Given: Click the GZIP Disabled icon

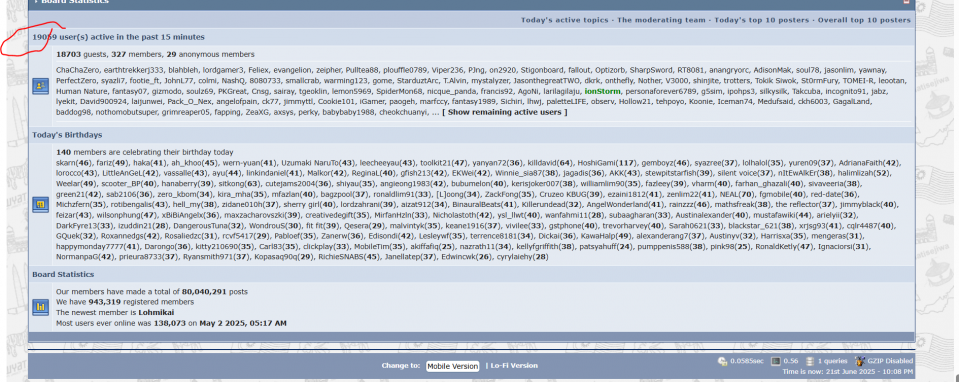Looking at the screenshot, I should point(860,361).
